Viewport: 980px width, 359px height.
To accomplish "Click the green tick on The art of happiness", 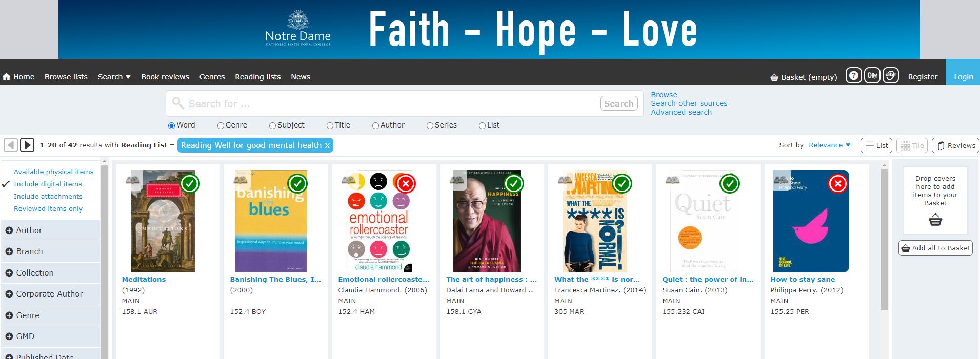I will click(x=514, y=183).
